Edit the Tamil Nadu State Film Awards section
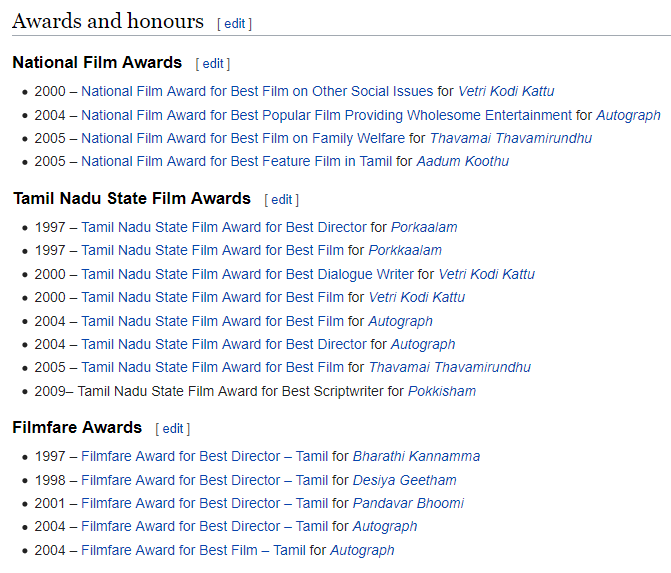 [282, 199]
